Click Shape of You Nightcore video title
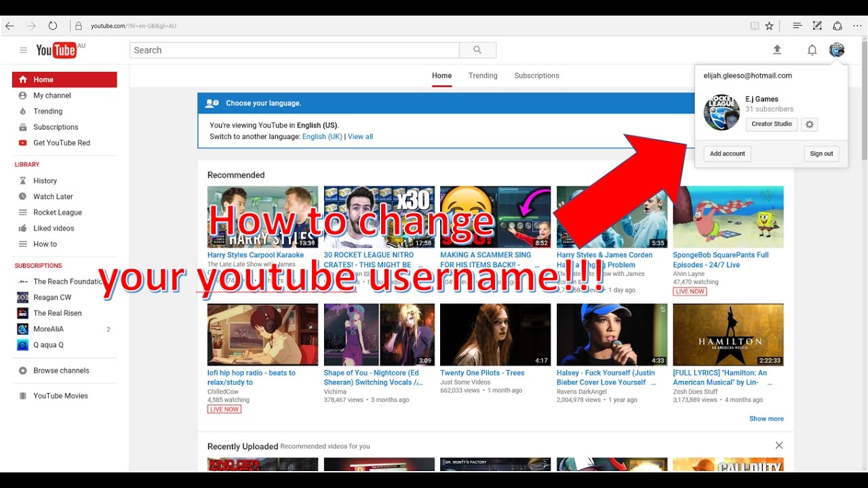 [x=374, y=378]
